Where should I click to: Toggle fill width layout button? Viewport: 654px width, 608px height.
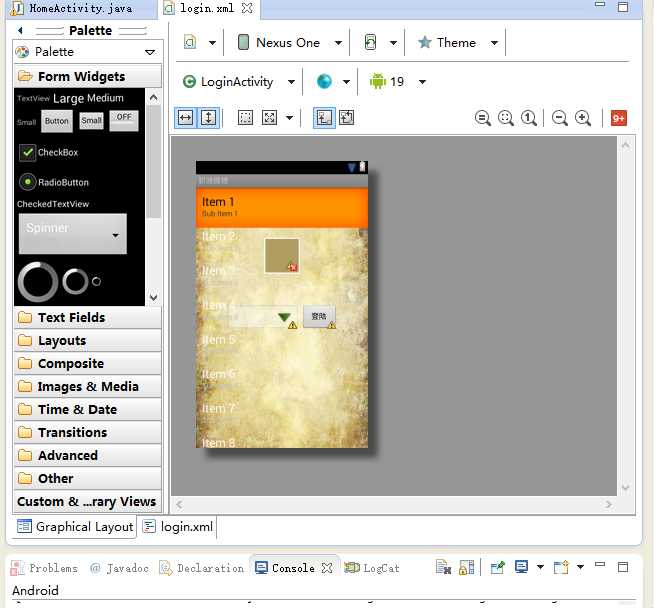[x=185, y=118]
